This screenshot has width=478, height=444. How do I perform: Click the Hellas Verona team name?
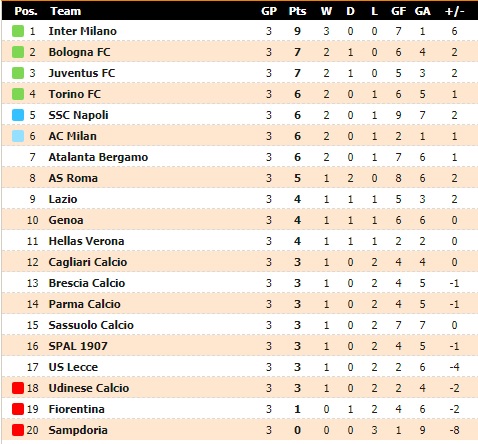pyautogui.click(x=86, y=241)
